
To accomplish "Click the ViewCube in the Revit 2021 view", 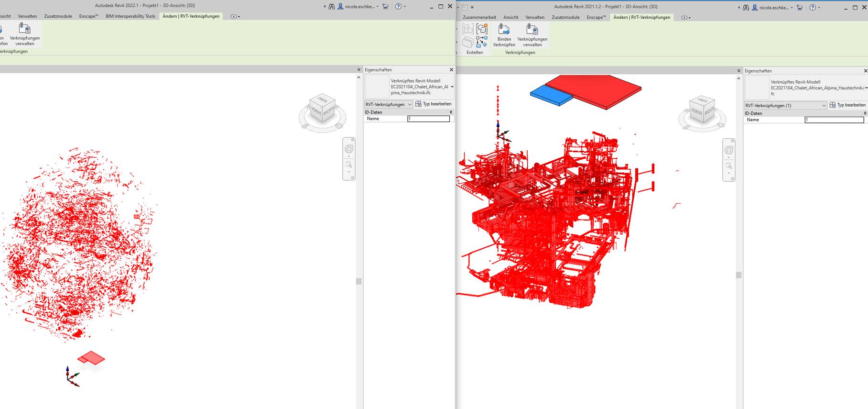I will pos(702,110).
